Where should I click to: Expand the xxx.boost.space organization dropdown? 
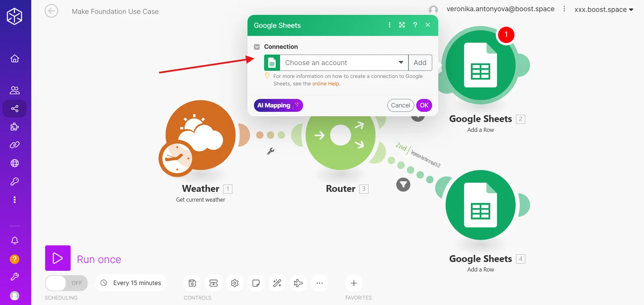click(x=604, y=9)
